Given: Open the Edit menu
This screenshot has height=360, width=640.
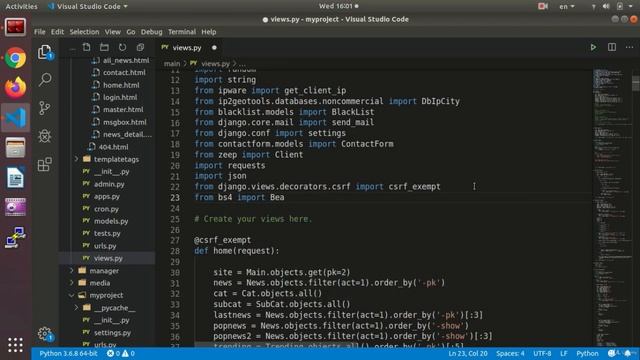Looking at the screenshot, I should pyautogui.click(x=57, y=32).
